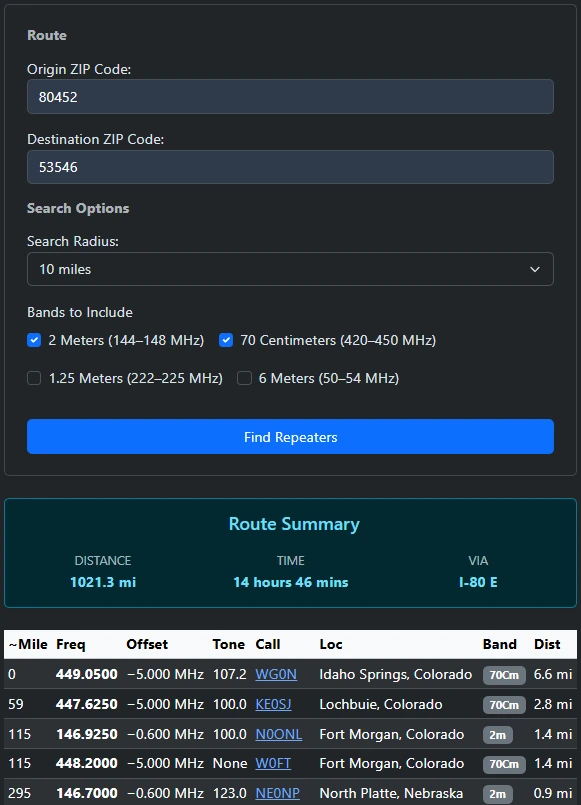Open the Search Radius dropdown
Screen dimensions: 581x805
(290, 269)
